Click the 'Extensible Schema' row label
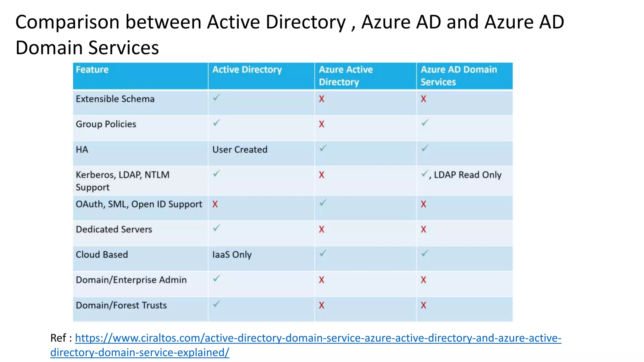644x362 pixels. click(115, 99)
